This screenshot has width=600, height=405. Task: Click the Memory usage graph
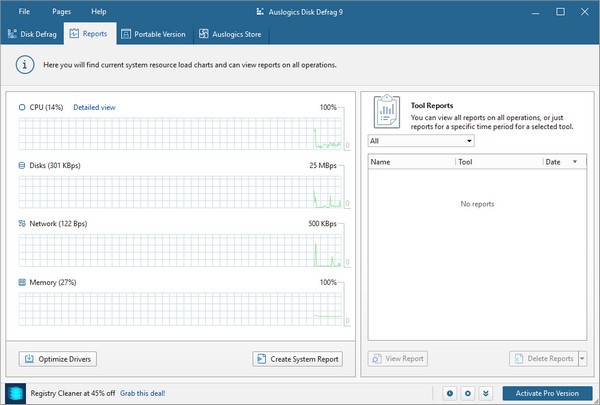180,309
